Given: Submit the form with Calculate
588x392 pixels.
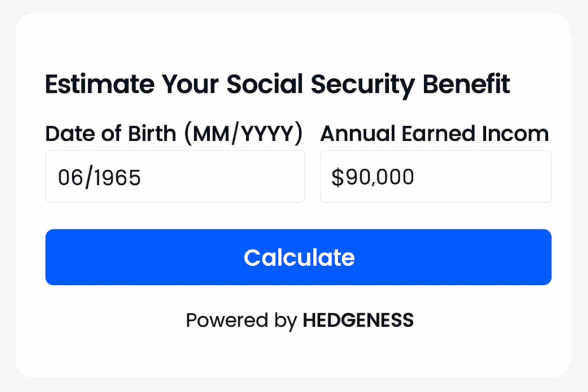Looking at the screenshot, I should [x=298, y=257].
